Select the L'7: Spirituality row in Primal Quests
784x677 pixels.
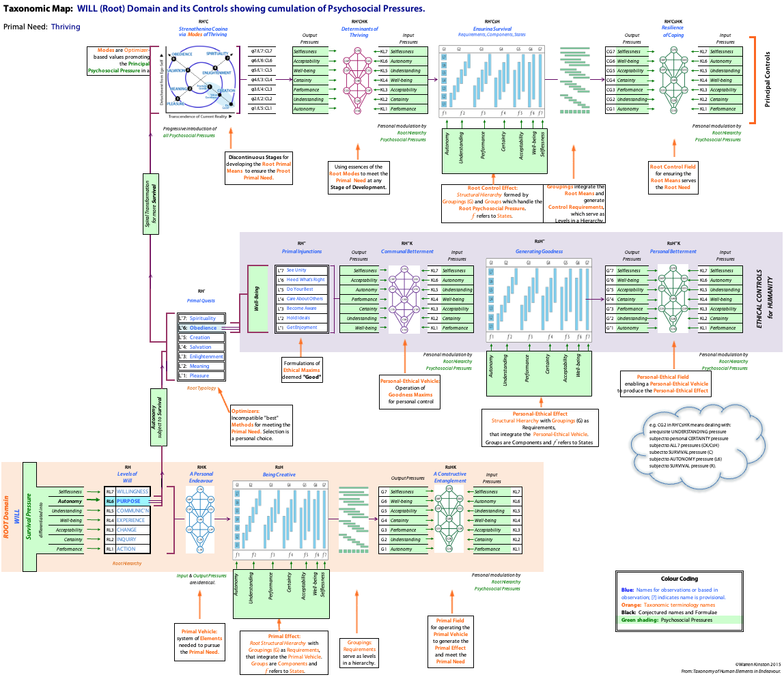tap(202, 318)
